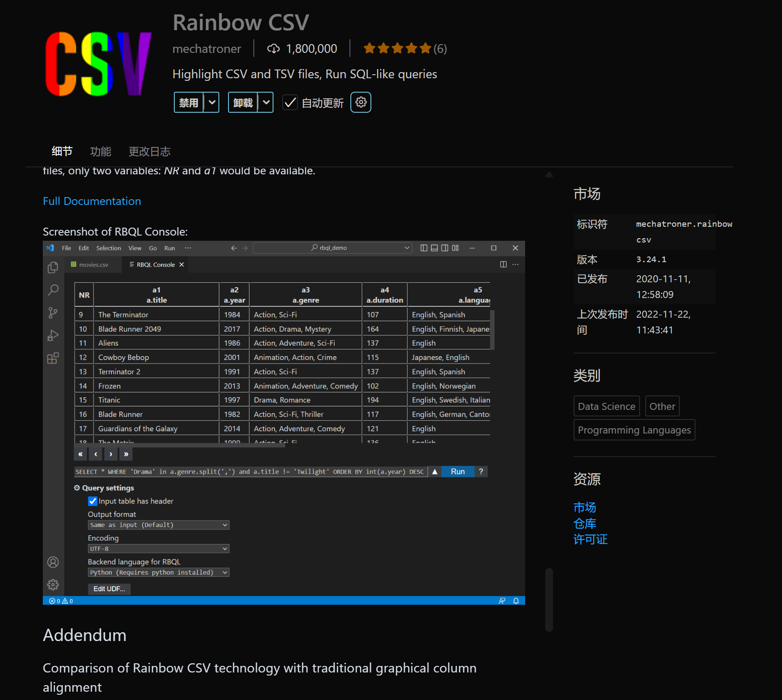Switch to the 细节 tab

coord(62,151)
